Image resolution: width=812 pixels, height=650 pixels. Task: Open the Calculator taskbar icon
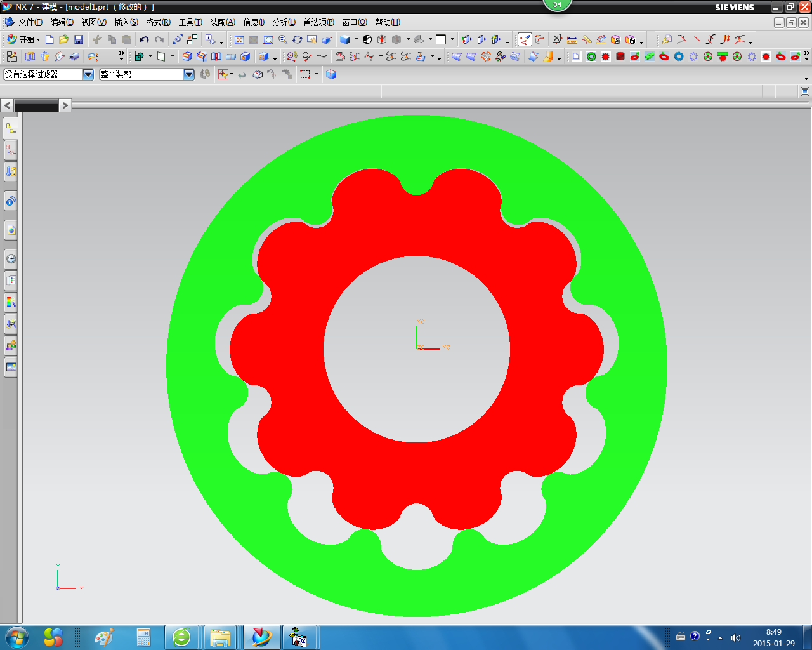coord(143,637)
